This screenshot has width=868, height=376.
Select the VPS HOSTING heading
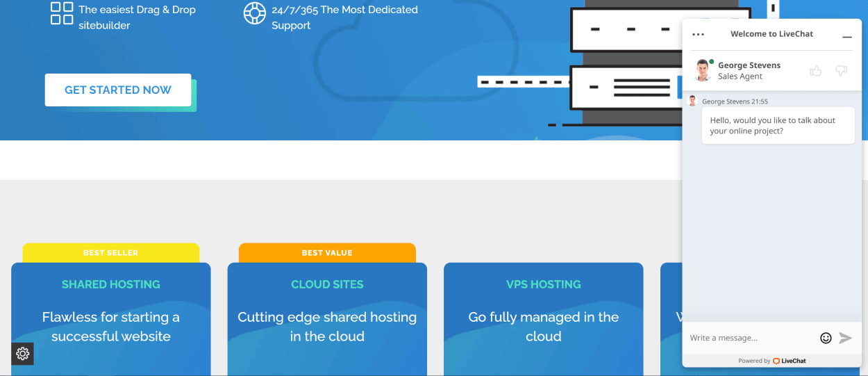click(544, 284)
